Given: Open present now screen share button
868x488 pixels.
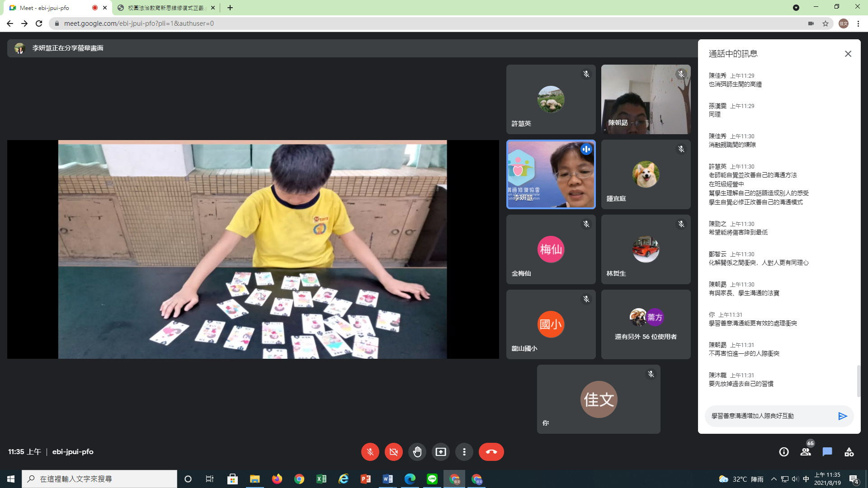Looking at the screenshot, I should [x=440, y=452].
